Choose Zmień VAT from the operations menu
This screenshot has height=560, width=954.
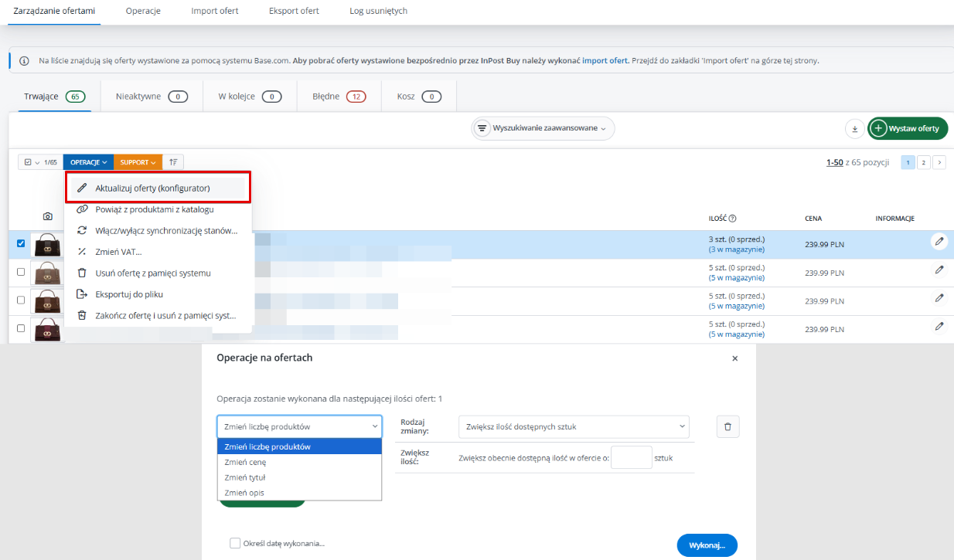[x=118, y=251]
